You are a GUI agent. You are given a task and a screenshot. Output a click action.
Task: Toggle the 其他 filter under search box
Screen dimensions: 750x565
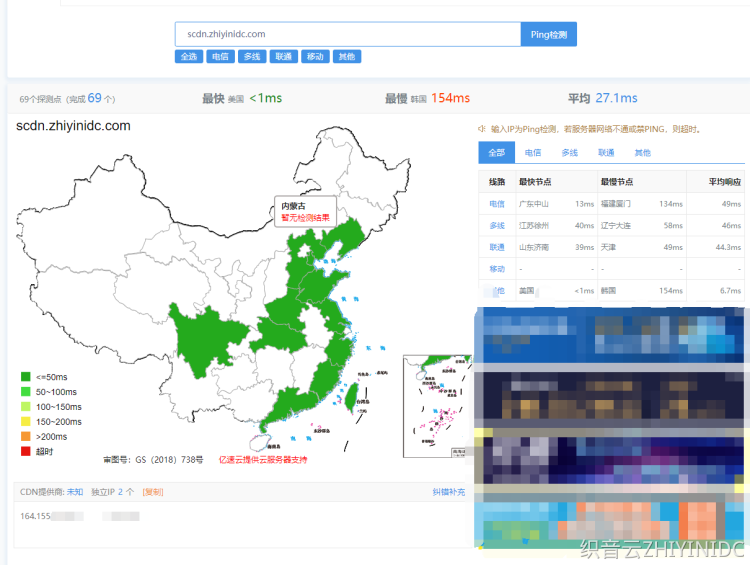(x=346, y=57)
